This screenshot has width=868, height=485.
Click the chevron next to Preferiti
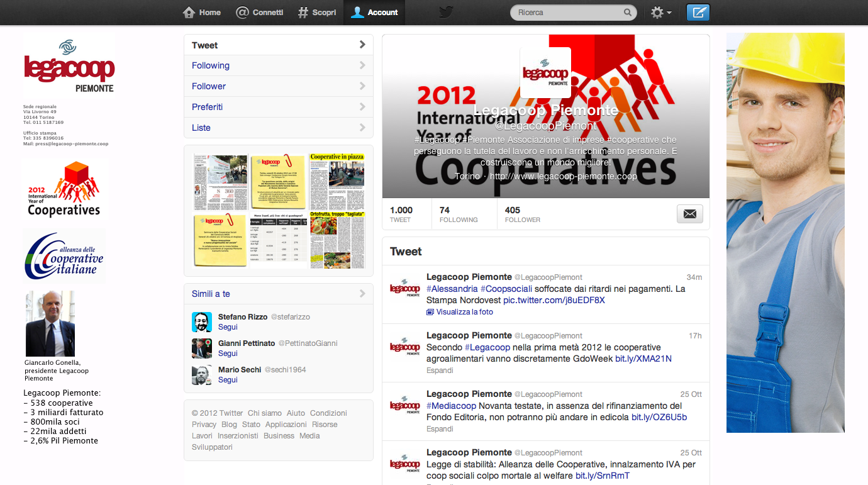point(362,107)
